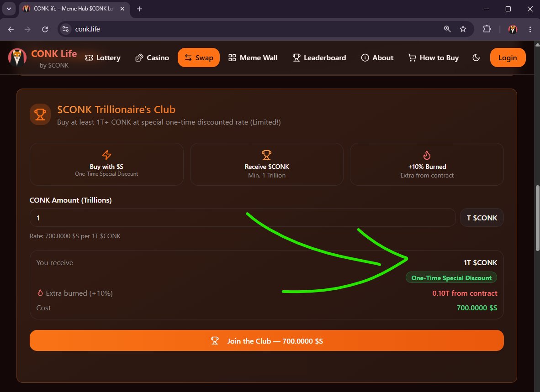Click the Login button
This screenshot has width=540, height=392.
pos(508,58)
